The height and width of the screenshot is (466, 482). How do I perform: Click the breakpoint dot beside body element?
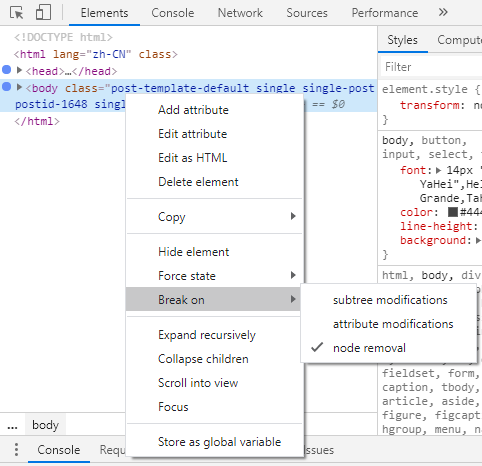point(7,87)
